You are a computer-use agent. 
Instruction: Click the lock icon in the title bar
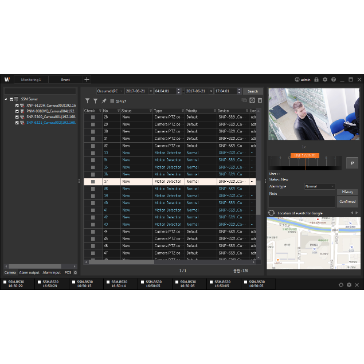click(316, 80)
